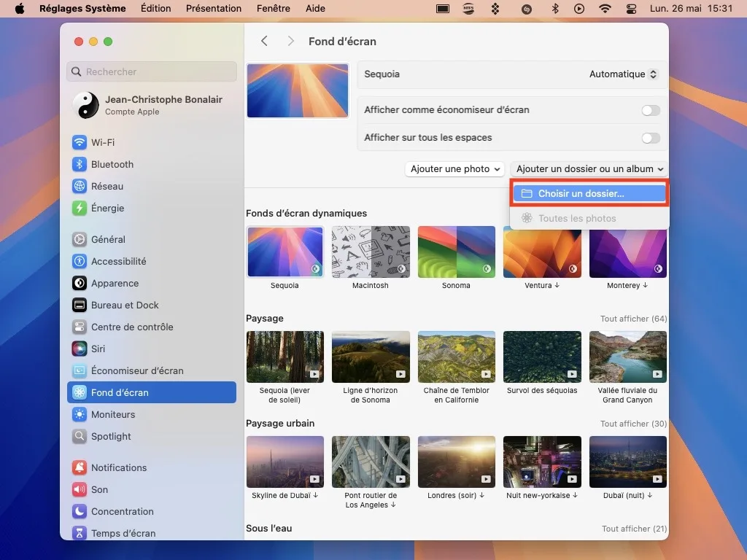Choose Pont routier de Los Angeles wallpaper
Viewport: 747px width, 560px height.
[371, 462]
